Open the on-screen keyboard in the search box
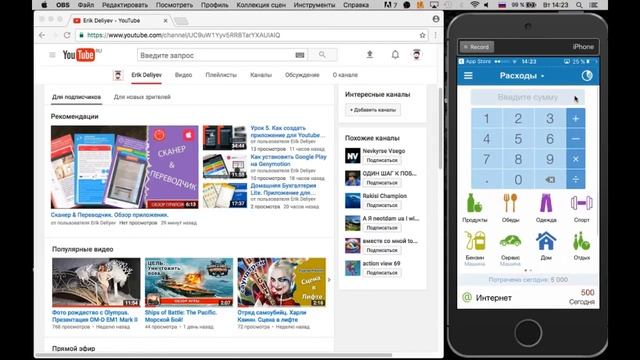 point(300,55)
